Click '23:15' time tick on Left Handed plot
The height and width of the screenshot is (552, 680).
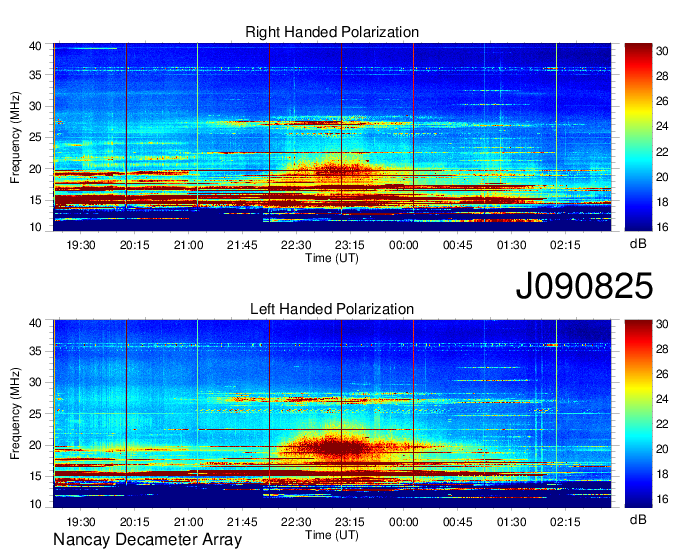coord(350,522)
